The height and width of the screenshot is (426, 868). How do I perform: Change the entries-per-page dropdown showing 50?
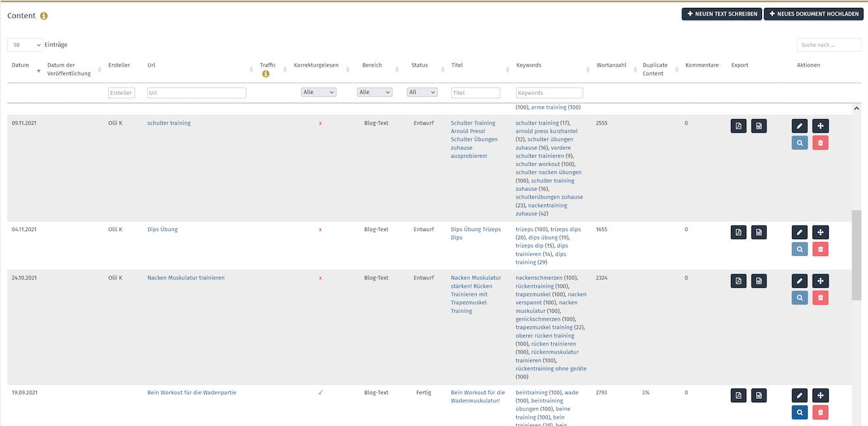25,45
